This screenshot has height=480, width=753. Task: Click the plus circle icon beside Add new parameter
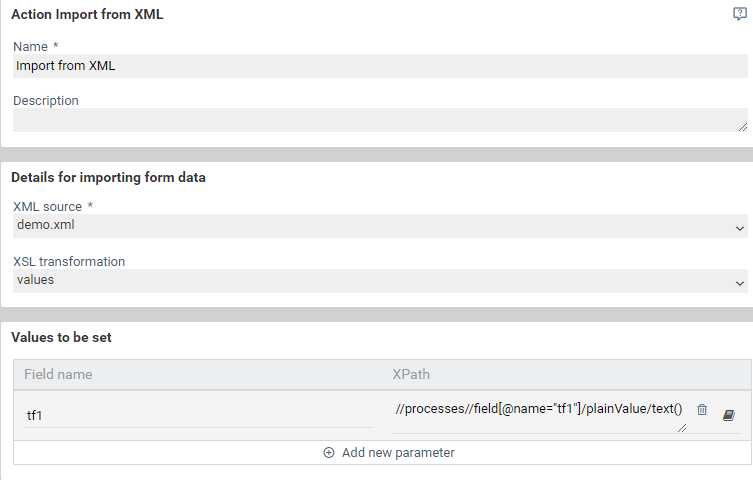coord(328,453)
